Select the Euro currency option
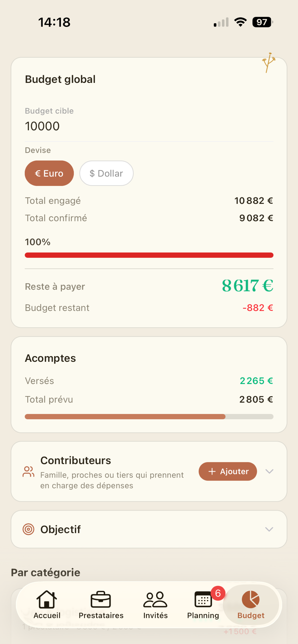 point(49,173)
